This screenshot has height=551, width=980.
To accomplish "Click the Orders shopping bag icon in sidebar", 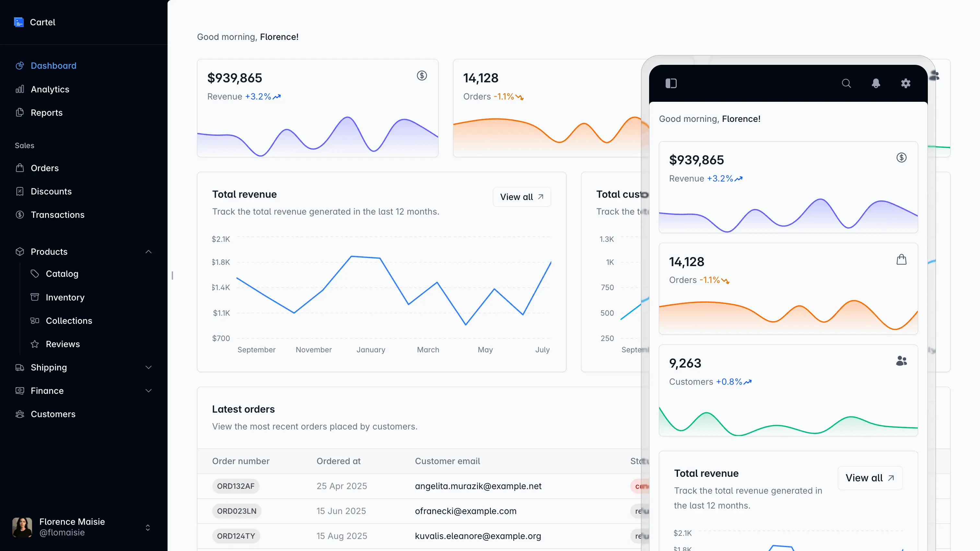I will [x=20, y=168].
